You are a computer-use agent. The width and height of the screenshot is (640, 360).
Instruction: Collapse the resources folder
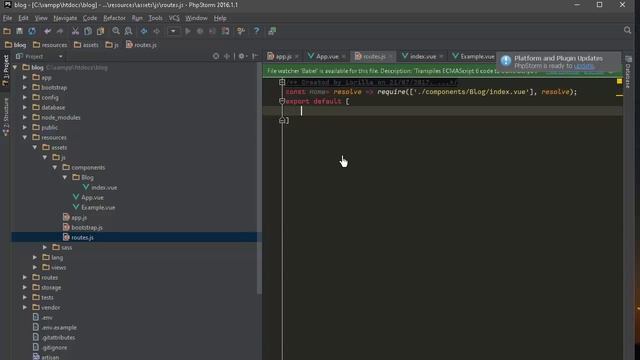25,137
